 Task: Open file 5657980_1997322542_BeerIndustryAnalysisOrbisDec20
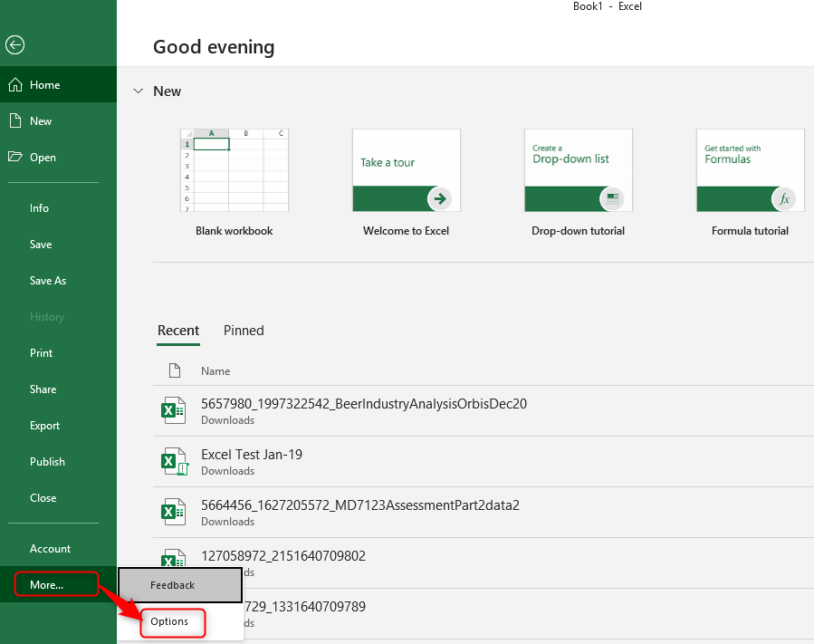tap(484, 411)
